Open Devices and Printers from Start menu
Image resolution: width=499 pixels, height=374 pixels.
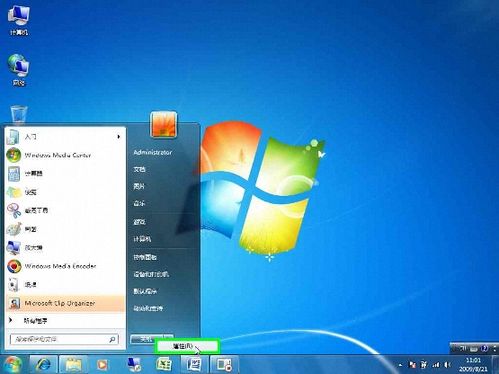tap(151, 274)
